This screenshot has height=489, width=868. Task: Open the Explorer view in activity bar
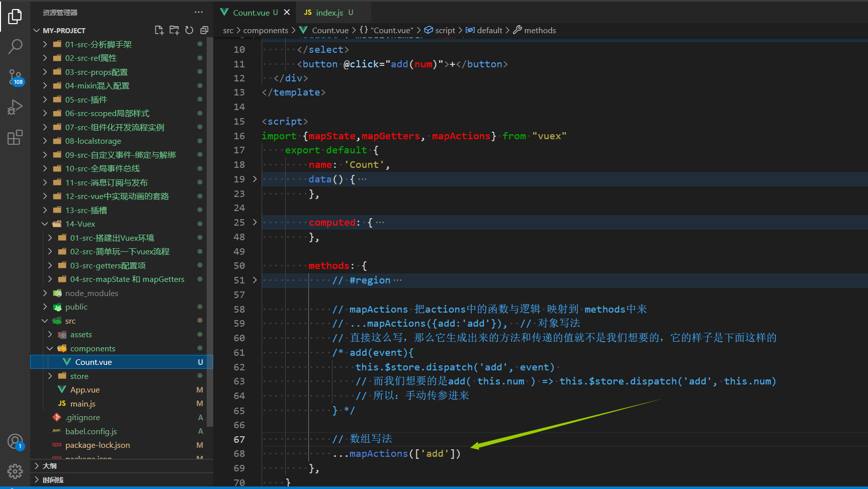15,17
